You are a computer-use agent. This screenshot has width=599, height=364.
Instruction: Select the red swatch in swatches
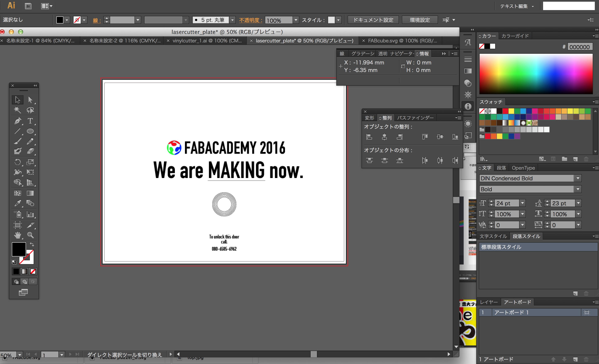click(505, 111)
